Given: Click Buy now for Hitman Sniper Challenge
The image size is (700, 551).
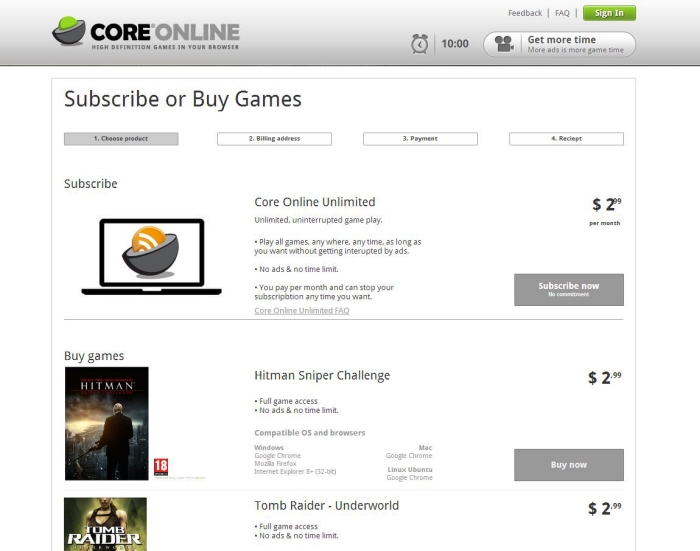Looking at the screenshot, I should click(569, 465).
